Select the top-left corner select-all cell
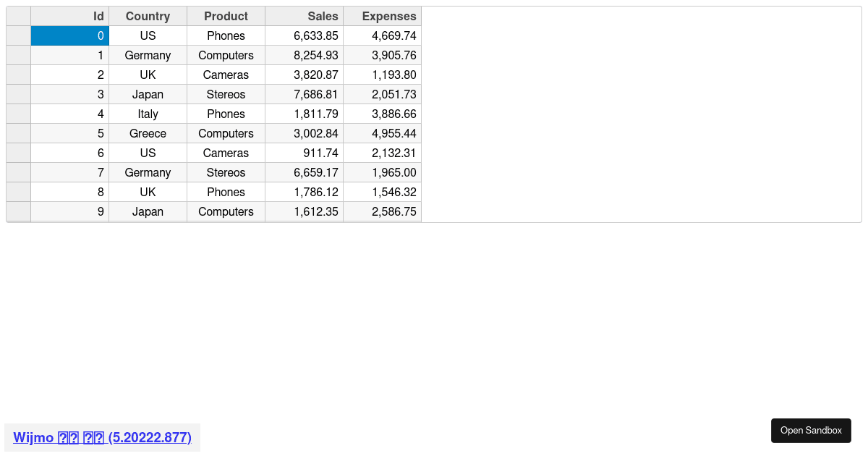 [19, 16]
